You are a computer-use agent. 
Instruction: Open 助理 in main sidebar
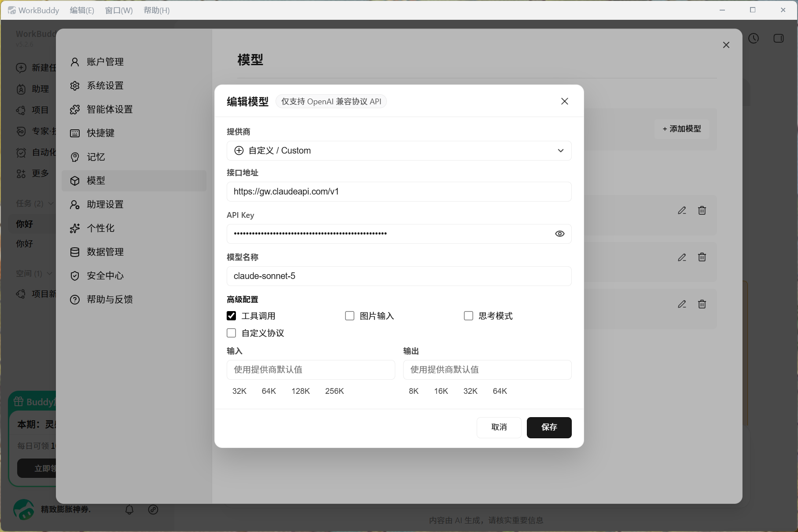click(33, 89)
